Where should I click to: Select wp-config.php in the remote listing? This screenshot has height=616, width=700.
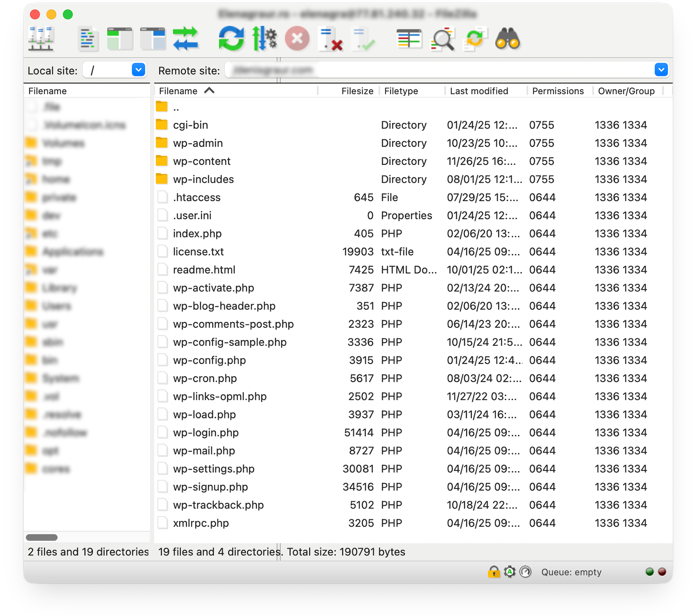[209, 360]
